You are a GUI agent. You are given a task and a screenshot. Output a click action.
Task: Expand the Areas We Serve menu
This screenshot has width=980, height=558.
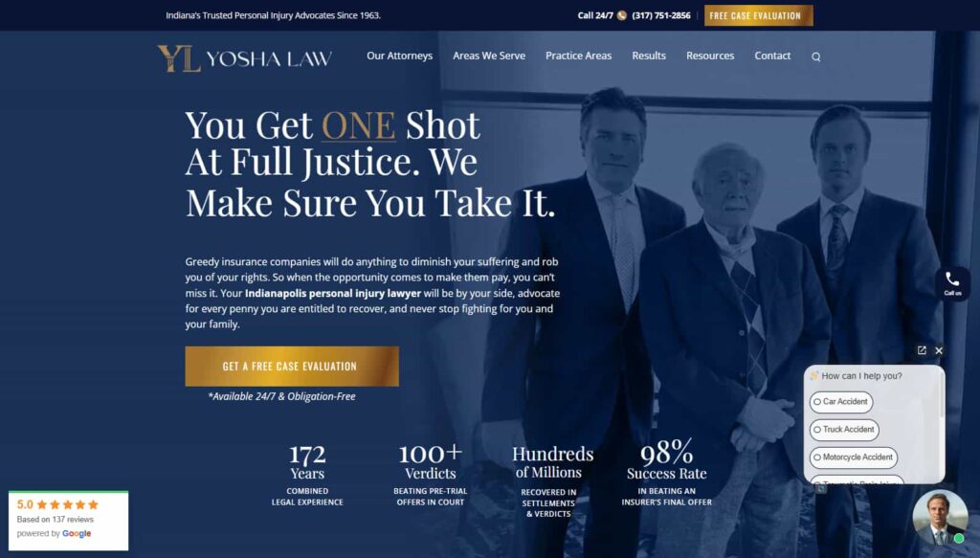[x=489, y=56]
